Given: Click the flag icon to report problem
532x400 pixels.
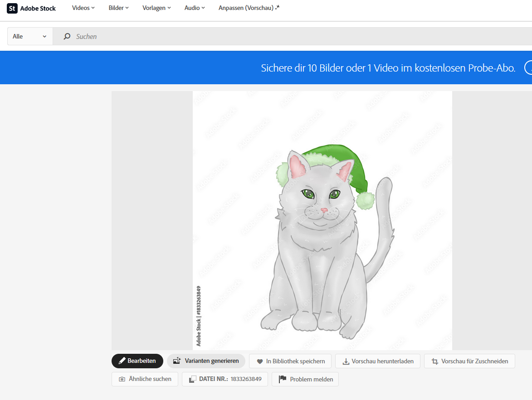Looking at the screenshot, I should pos(283,379).
